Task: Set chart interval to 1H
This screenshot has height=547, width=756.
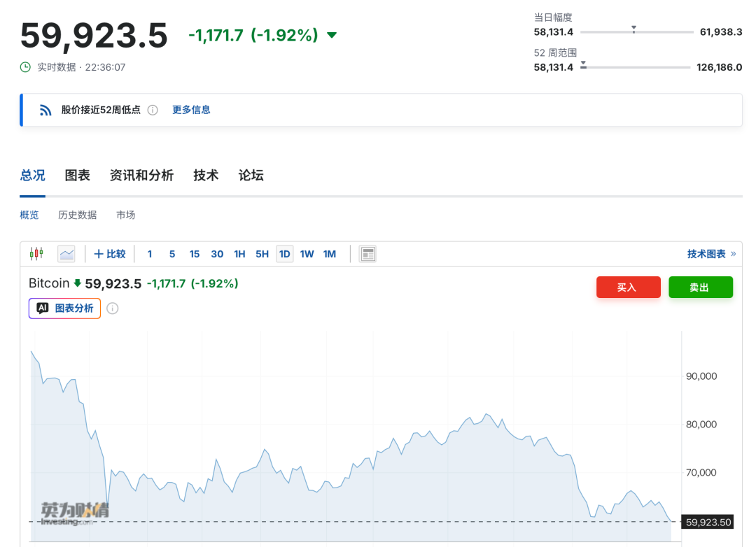Action: (239, 254)
